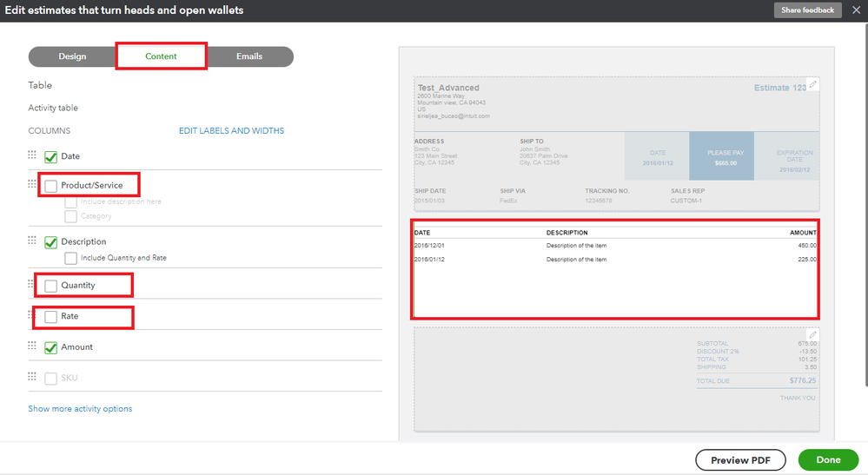This screenshot has height=475, width=868.
Task: Open the Emails tab
Action: 249,56
